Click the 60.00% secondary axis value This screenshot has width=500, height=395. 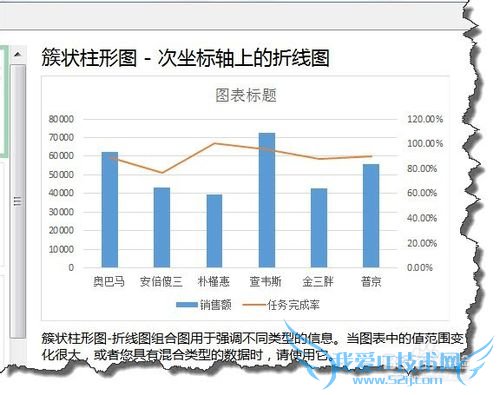point(422,193)
